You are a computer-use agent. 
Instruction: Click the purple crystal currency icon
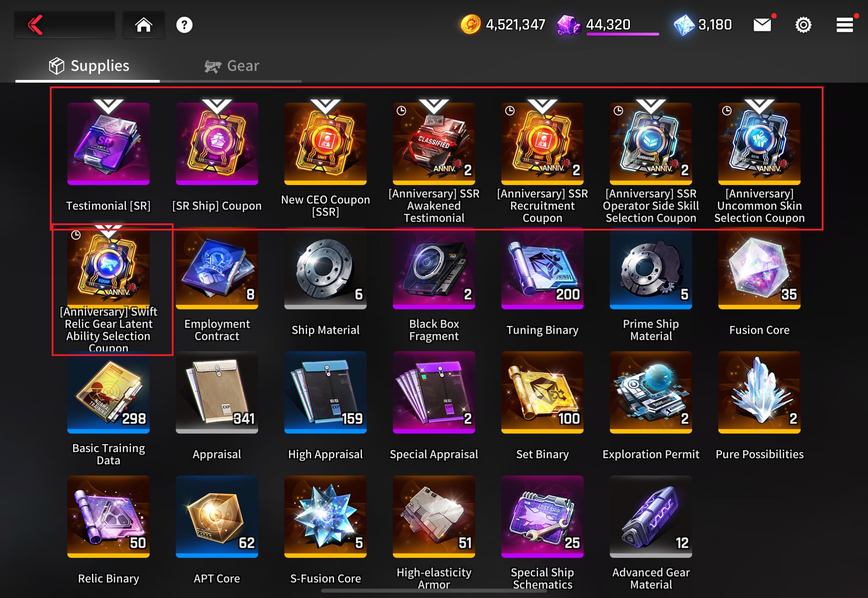[x=569, y=25]
